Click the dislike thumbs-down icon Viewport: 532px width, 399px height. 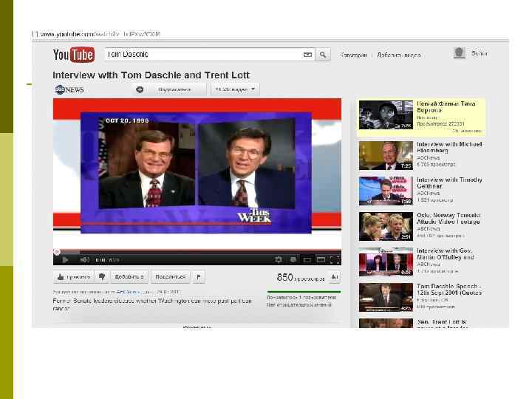pyautogui.click(x=102, y=277)
